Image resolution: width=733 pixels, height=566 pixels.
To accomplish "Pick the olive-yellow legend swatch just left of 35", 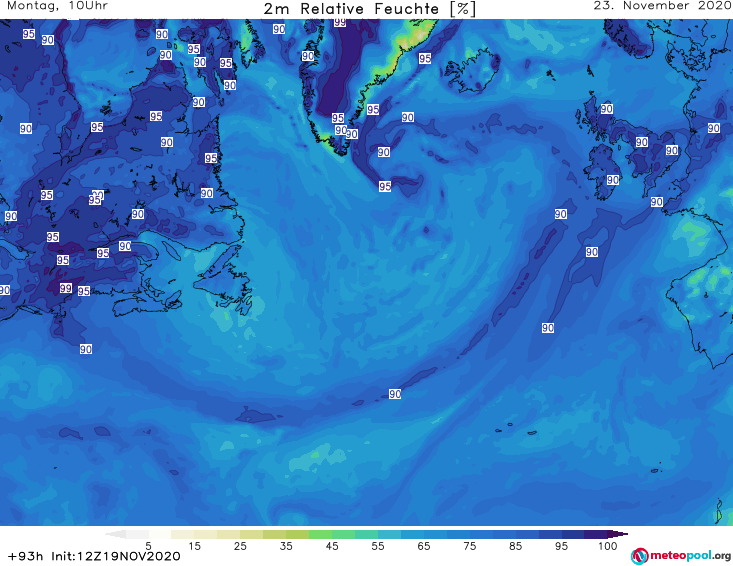I will click(274, 534).
